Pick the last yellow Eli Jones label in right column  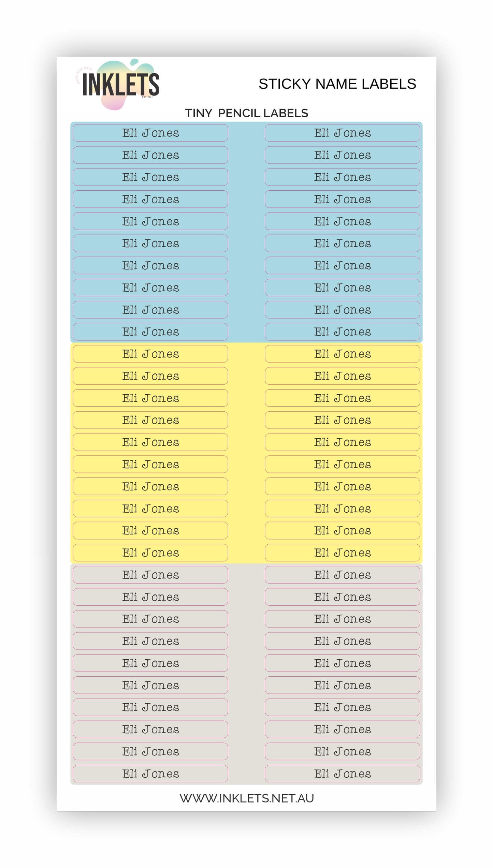click(342, 553)
